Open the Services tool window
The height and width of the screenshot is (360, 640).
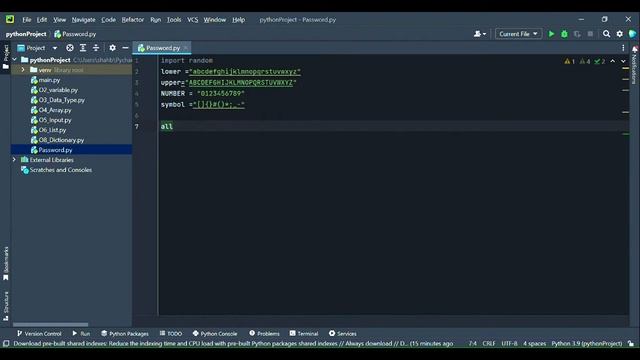point(343,333)
